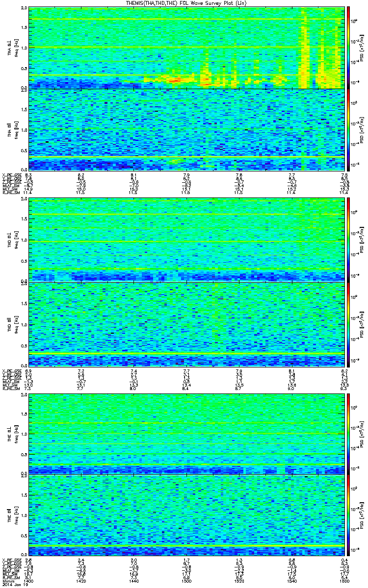Viewport: 368px width, 588px height.
Task: Click the PSD [nT²/Hz] label of top THA panel
Action: pos(362,48)
